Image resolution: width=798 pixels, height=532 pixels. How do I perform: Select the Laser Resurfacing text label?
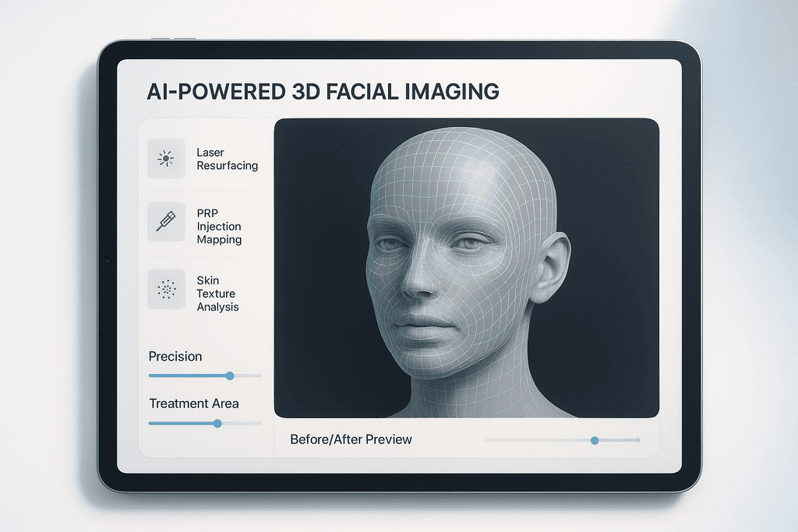click(x=227, y=159)
